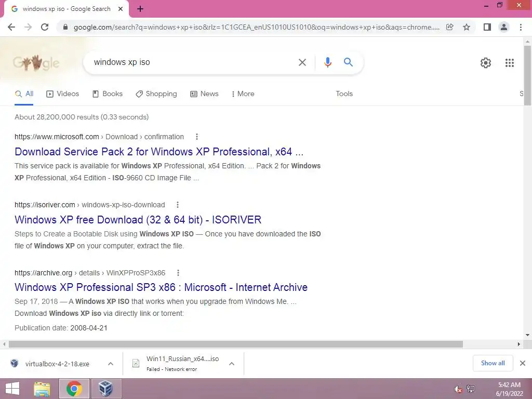View site information padlock icon

[65, 27]
